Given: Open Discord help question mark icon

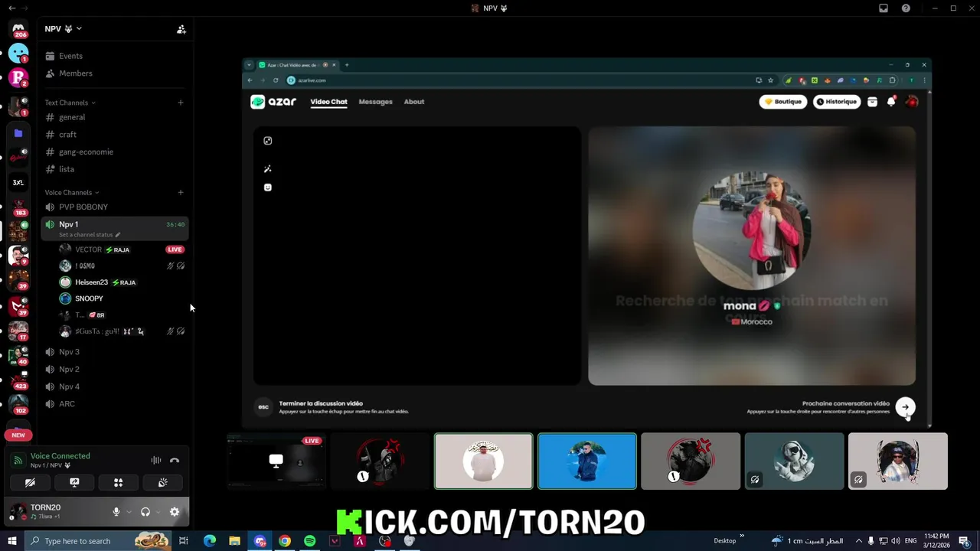Looking at the screenshot, I should 906,8.
